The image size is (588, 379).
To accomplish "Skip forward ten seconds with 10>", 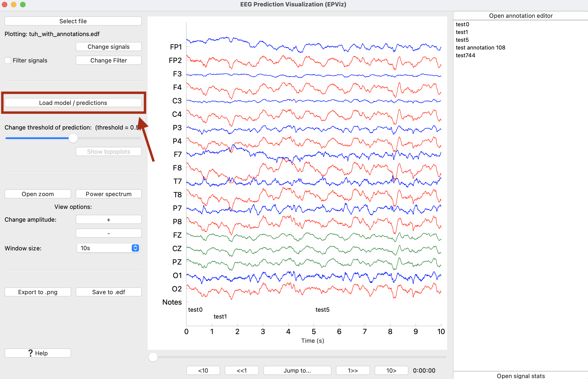I will coord(391,370).
